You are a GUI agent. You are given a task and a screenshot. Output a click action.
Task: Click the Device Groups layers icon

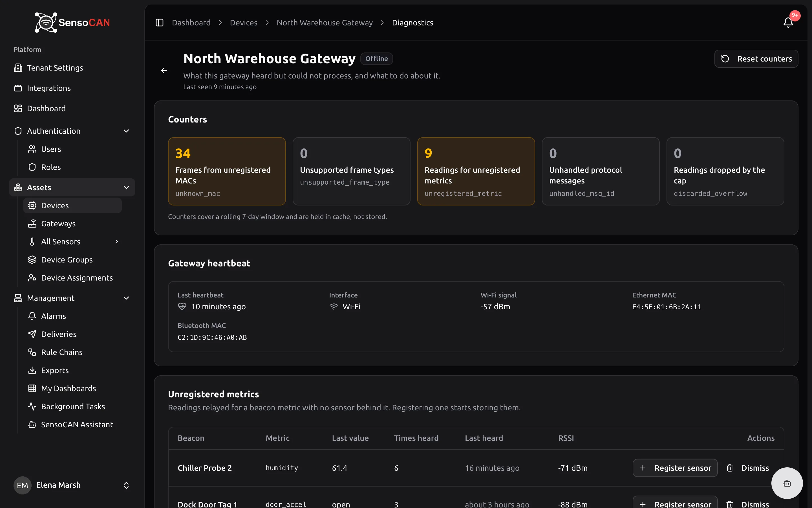[32, 260]
